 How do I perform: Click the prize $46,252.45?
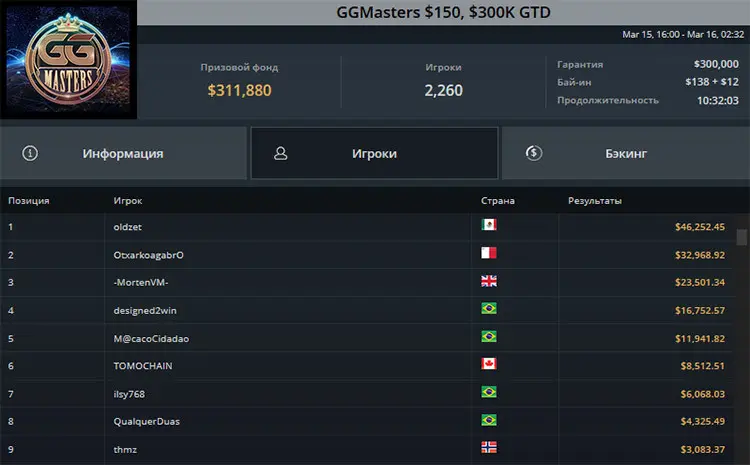(x=700, y=227)
